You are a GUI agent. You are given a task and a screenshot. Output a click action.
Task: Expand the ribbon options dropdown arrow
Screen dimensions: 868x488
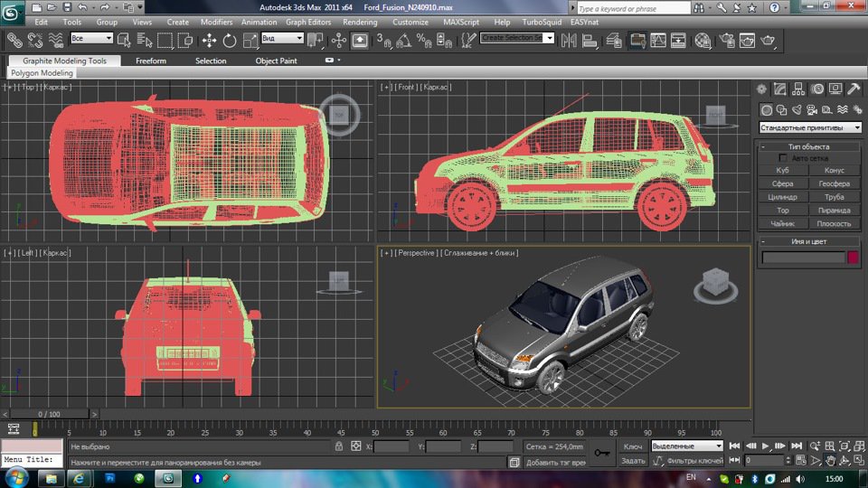[x=338, y=61]
